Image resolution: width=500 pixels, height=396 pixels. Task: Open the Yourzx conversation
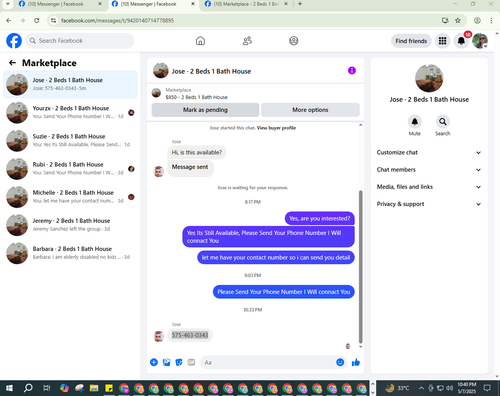[70, 112]
